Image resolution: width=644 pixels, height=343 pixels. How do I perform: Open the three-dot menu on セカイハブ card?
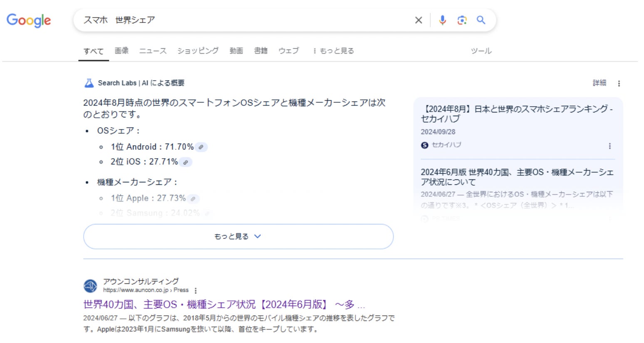610,146
